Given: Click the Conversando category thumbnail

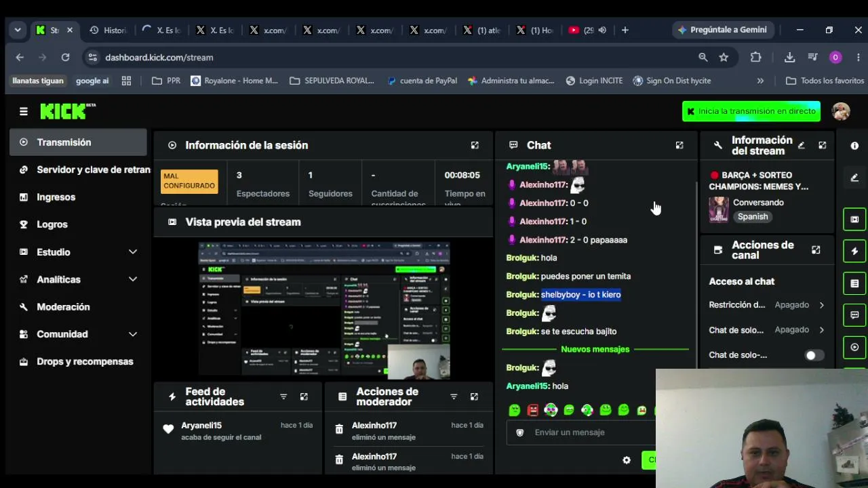Looking at the screenshot, I should coord(719,209).
